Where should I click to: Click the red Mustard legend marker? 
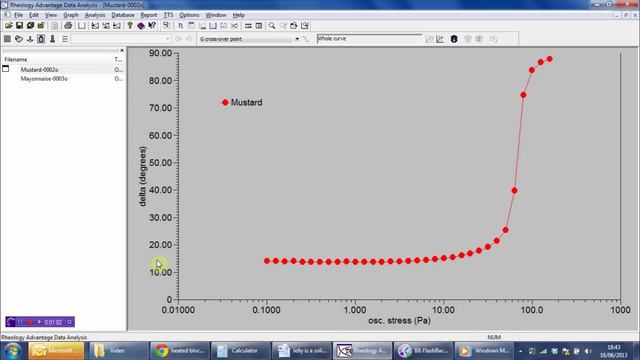pyautogui.click(x=225, y=102)
